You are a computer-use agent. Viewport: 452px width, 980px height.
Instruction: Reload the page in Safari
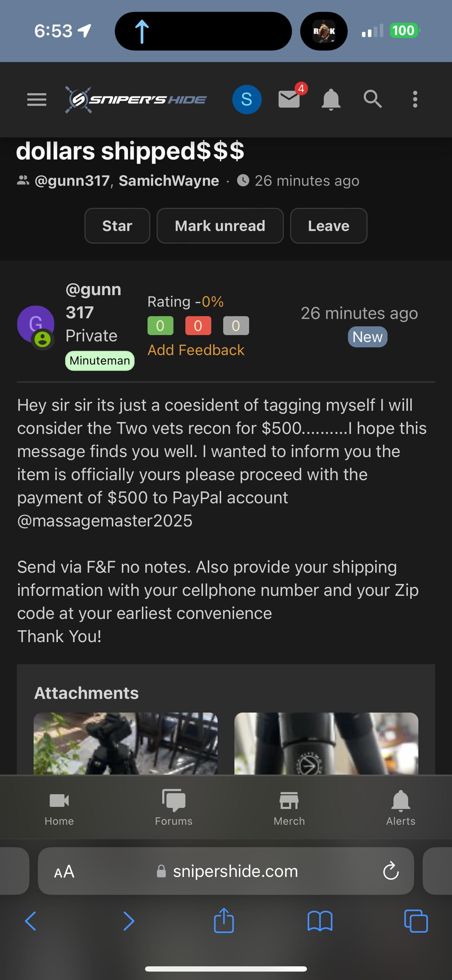(391, 871)
